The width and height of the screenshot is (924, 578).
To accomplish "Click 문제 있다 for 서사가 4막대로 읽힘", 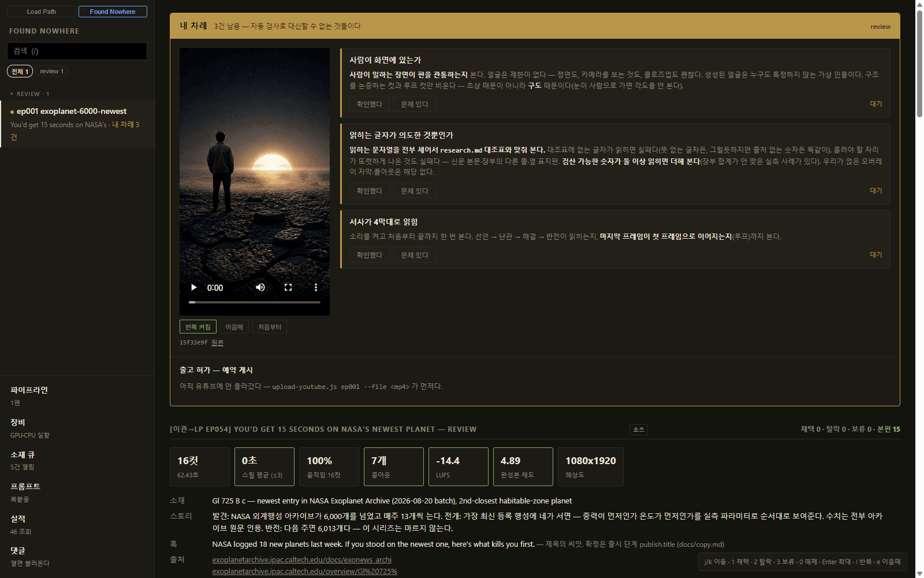I will point(415,255).
